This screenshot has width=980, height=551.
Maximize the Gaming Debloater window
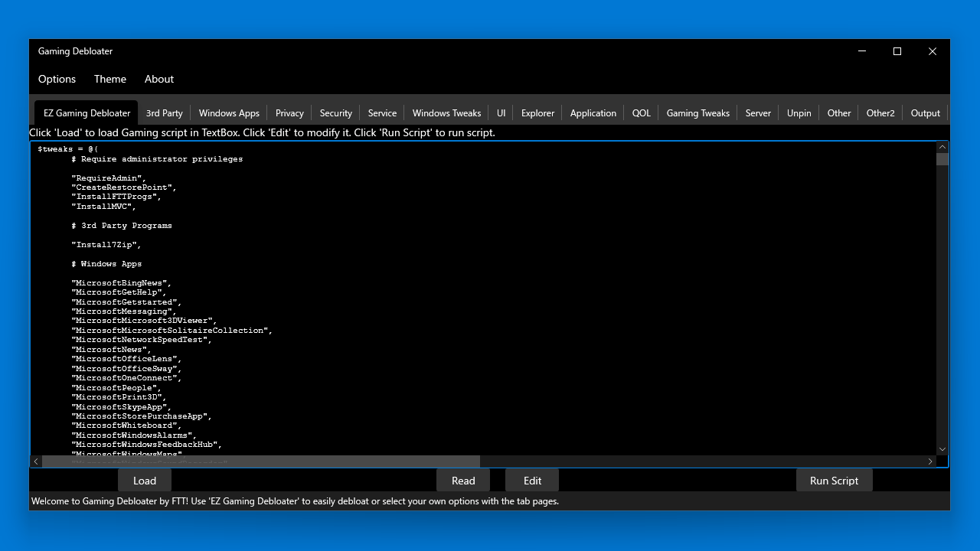point(897,51)
